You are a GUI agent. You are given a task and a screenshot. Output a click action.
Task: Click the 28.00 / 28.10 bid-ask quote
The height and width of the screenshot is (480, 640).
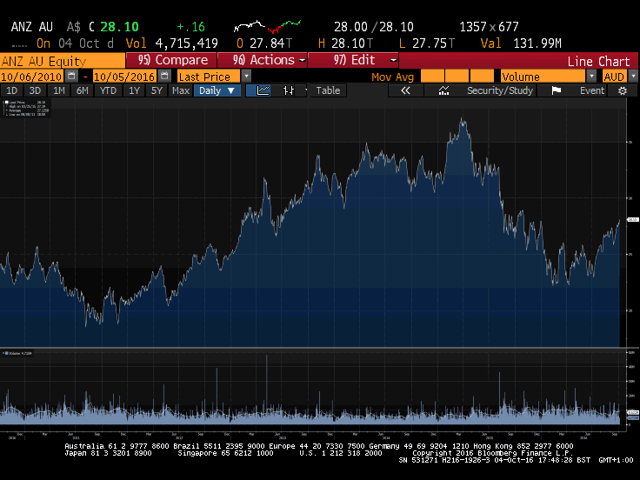coord(373,27)
